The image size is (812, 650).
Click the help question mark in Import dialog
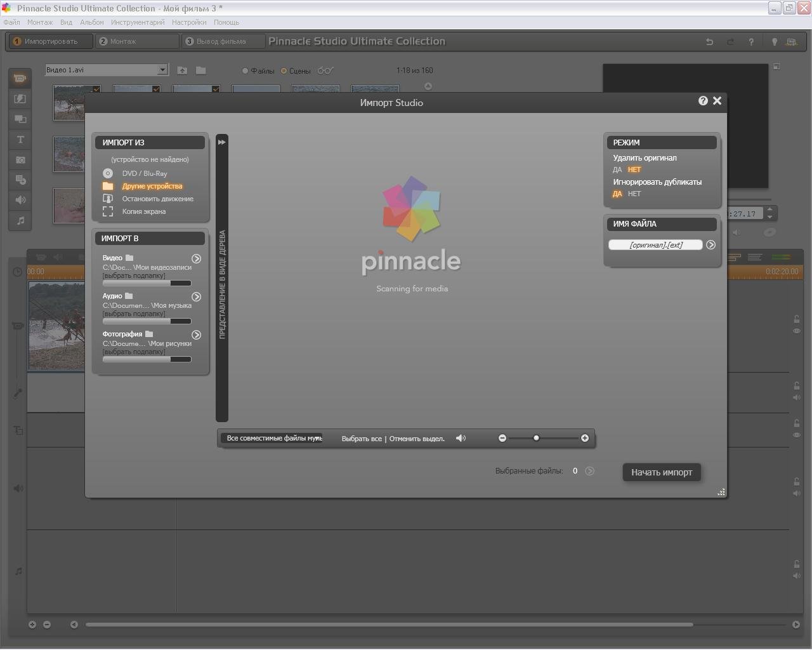click(703, 101)
